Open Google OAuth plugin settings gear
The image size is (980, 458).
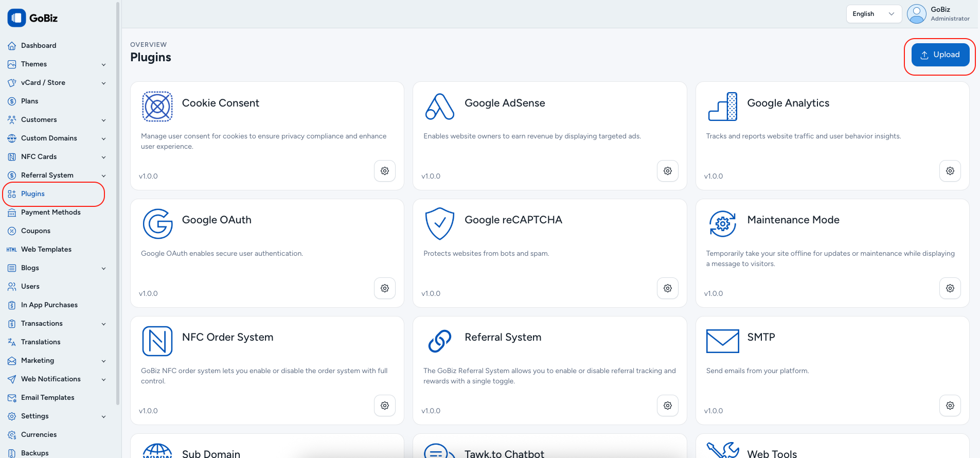click(x=384, y=288)
